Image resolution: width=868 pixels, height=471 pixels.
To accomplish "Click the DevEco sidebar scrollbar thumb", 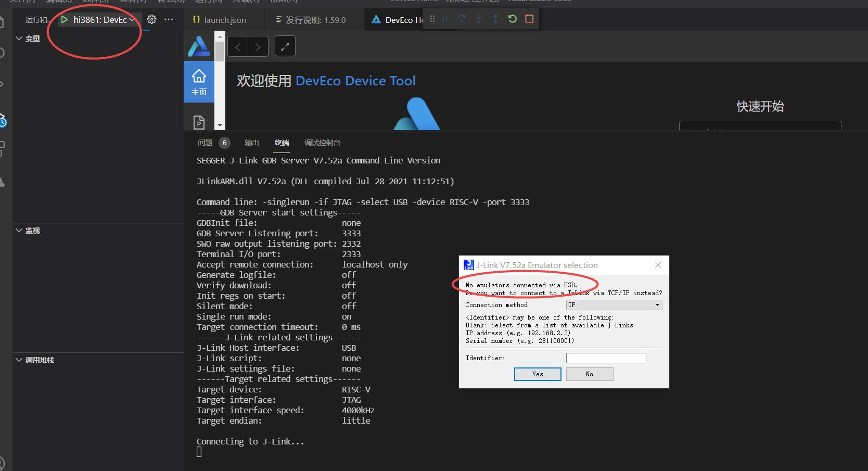I will click(220, 52).
